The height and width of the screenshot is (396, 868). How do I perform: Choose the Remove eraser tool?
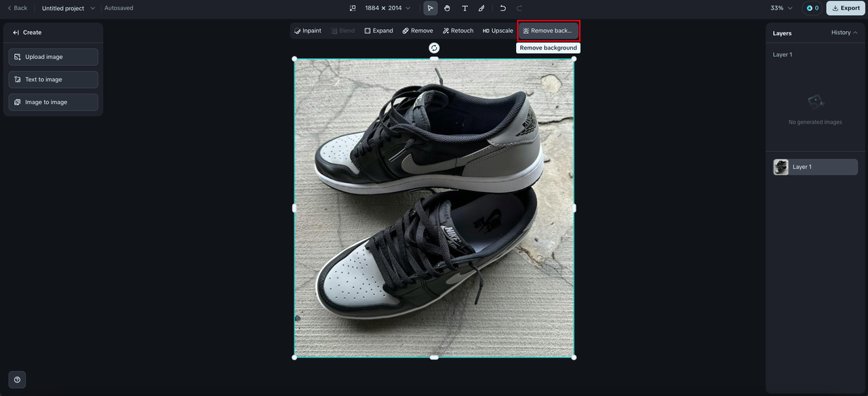click(x=417, y=31)
